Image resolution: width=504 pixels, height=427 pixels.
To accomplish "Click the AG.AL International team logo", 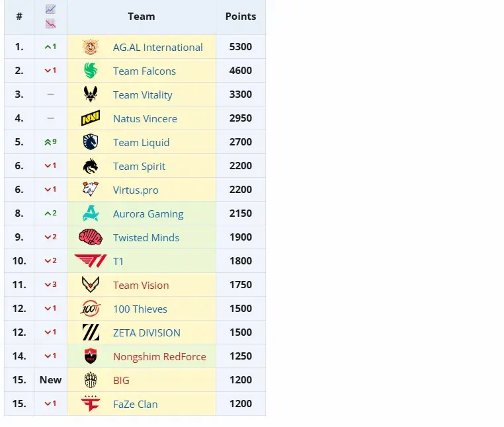I will tap(91, 47).
